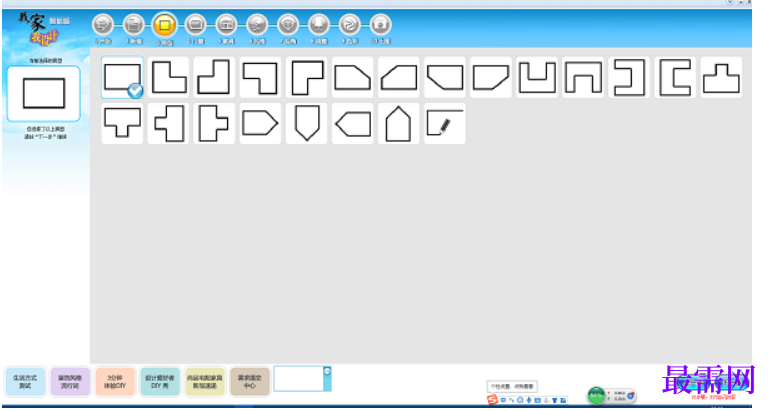Viewport: 774px width, 411px height.
Task: Click the Sogou input method S icon
Action: 492,400
